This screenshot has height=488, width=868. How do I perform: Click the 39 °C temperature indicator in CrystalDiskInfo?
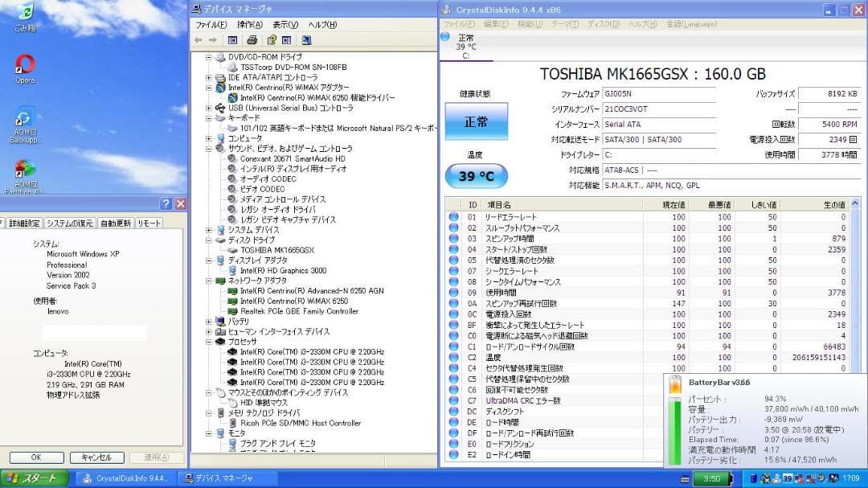click(476, 174)
